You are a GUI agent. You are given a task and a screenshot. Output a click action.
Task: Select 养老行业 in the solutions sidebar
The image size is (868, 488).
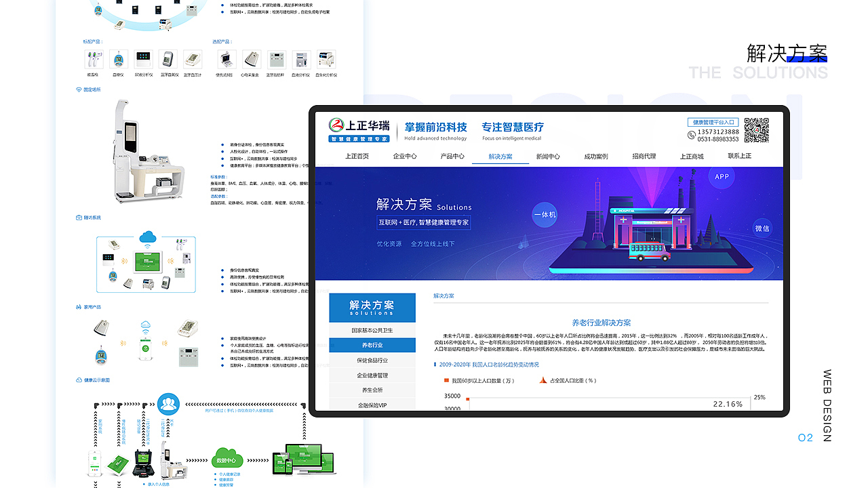372,345
